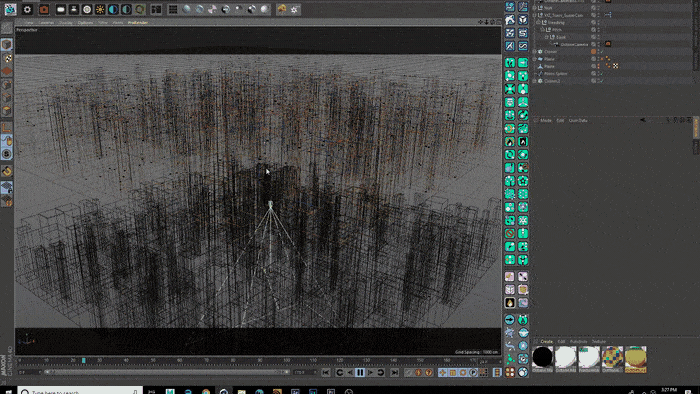
Task: Click the question-mark key icon in timeline bar
Action: pos(429,373)
